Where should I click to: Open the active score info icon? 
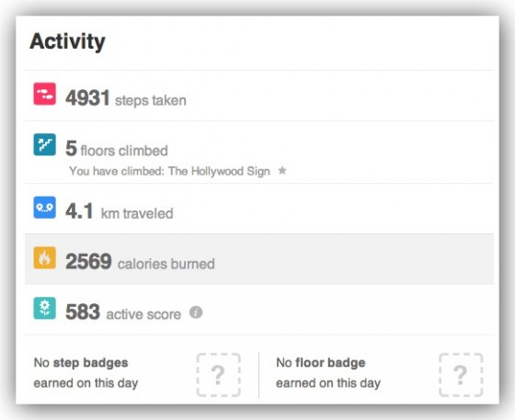(x=196, y=312)
